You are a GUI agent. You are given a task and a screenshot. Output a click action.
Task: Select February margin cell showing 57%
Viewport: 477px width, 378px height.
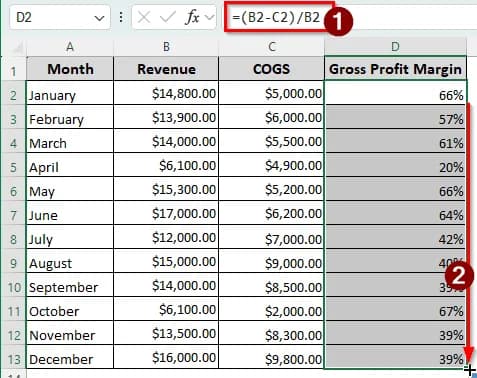coord(395,117)
